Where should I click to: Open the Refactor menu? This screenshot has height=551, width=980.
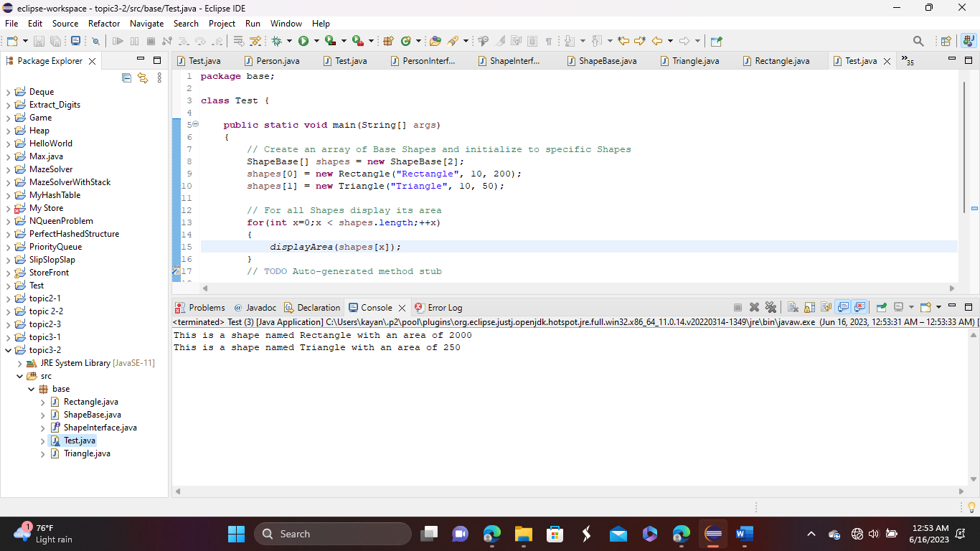point(104,24)
